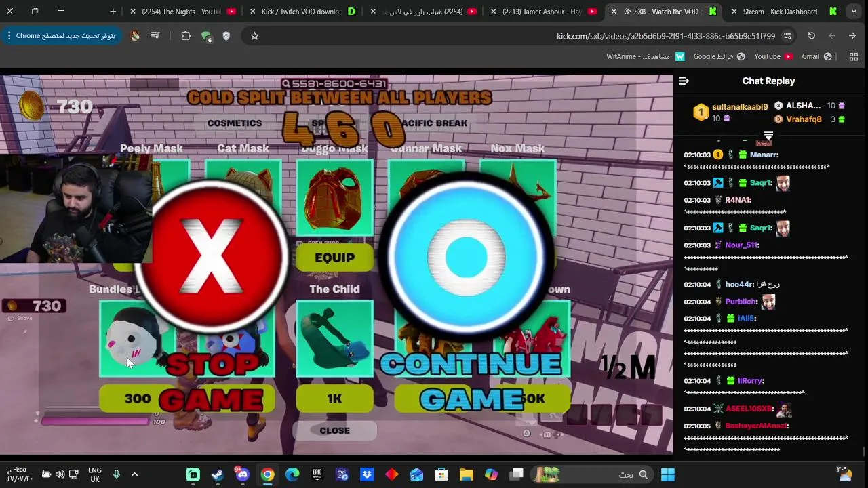The height and width of the screenshot is (488, 868).
Task: Launch Steam from the taskbar
Action: coord(218,474)
